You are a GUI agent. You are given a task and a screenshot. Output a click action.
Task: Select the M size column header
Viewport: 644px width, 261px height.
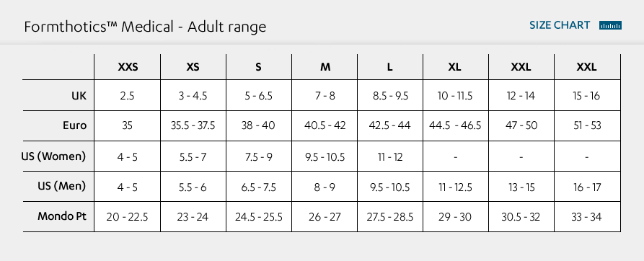click(325, 67)
